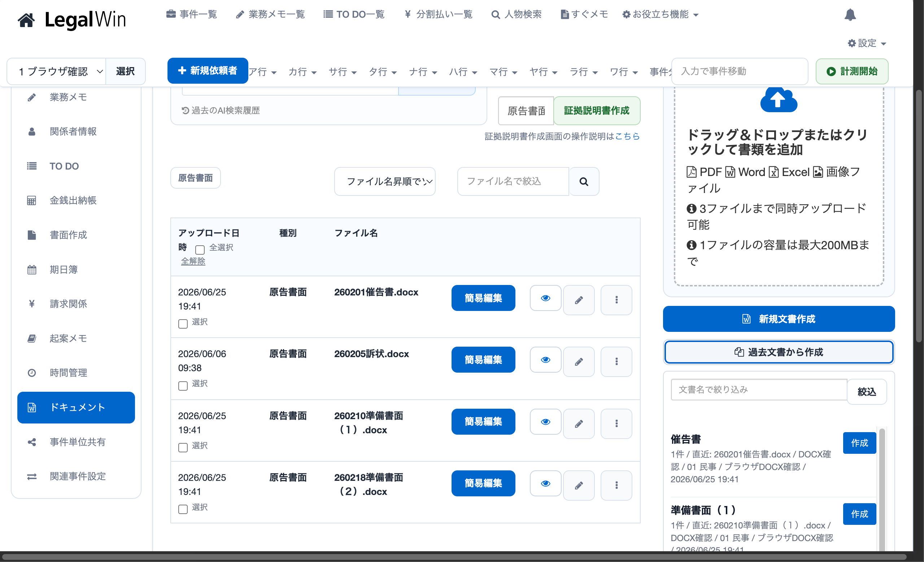Expand the ワ行 client dropdown
924x562 pixels.
pos(624,72)
